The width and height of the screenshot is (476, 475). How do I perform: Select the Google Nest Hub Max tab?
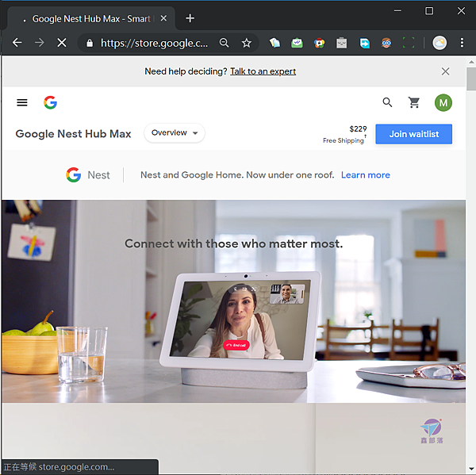tap(91, 18)
